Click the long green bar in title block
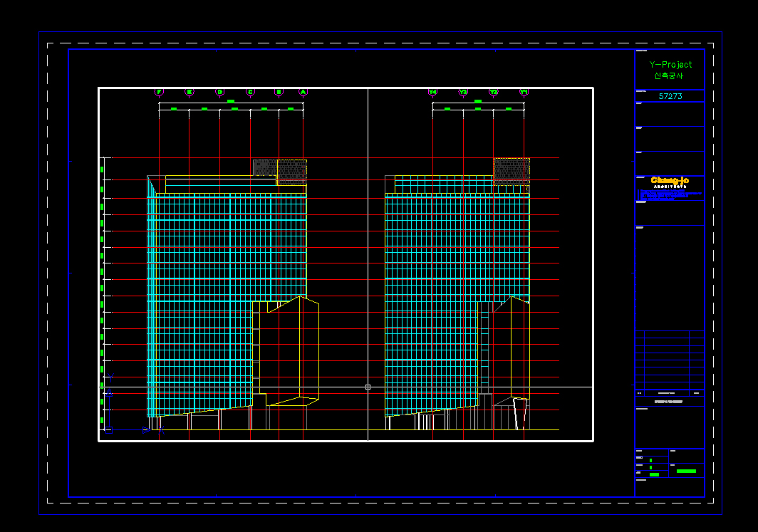758x532 pixels. click(x=686, y=471)
